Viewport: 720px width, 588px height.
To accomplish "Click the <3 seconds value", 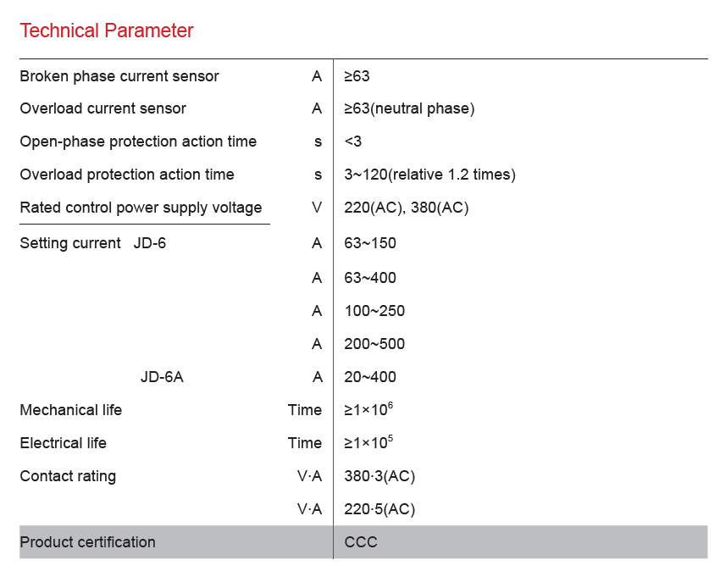I will click(x=353, y=141).
